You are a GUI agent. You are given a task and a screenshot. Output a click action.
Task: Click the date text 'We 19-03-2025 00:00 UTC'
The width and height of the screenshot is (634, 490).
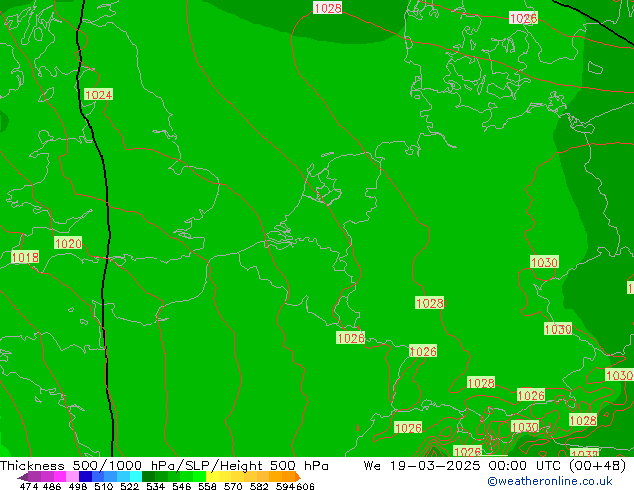463,465
